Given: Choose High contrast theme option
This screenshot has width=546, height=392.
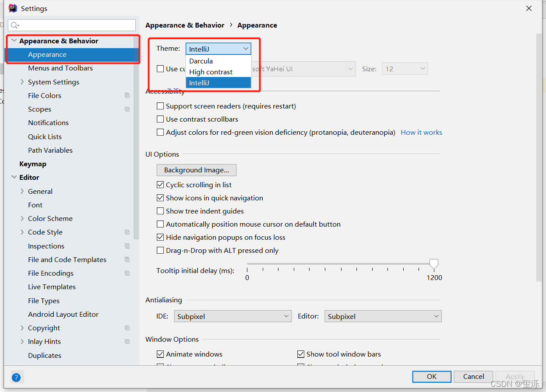Looking at the screenshot, I should [x=218, y=72].
